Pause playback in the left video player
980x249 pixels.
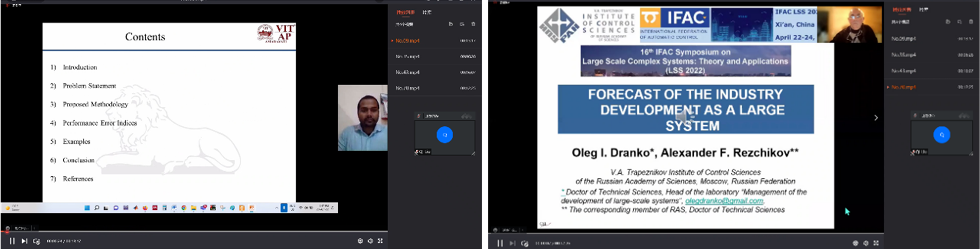tap(12, 241)
